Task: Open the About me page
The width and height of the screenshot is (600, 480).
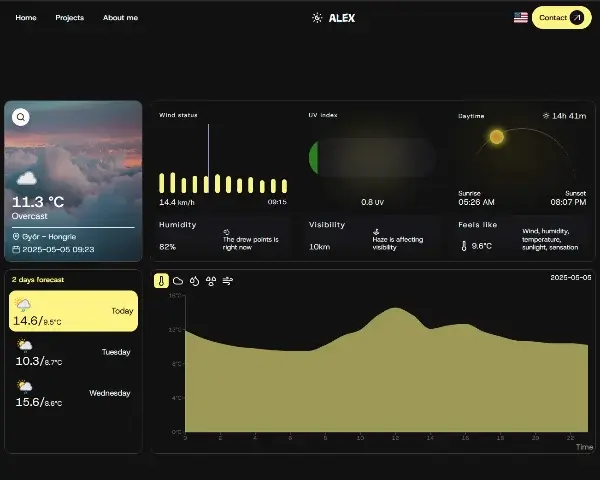Action: click(120, 18)
